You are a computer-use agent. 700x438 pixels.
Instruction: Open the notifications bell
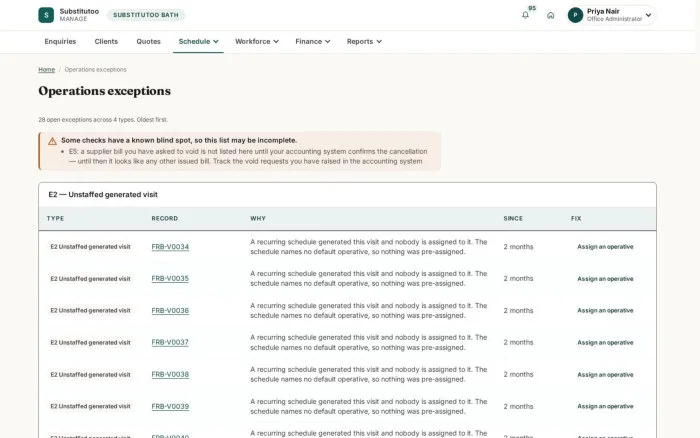(525, 15)
